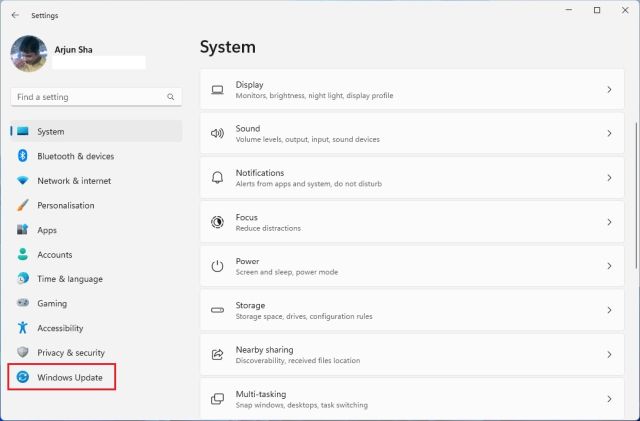640x421 pixels.
Task: Open Privacy & security page
Action: point(96,352)
